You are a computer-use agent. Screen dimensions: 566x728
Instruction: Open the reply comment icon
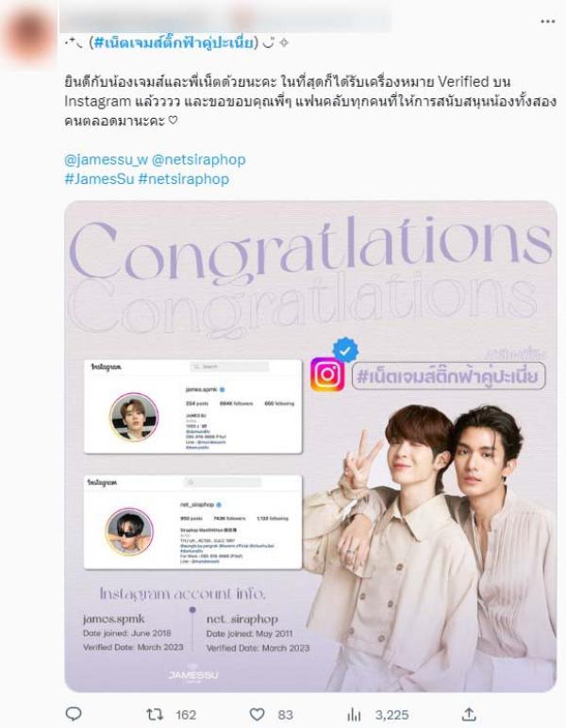click(74, 714)
